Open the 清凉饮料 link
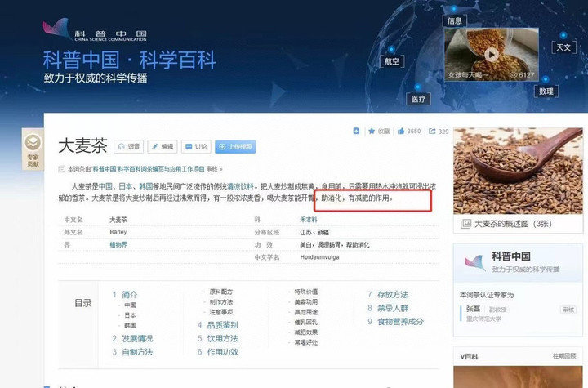The width and height of the screenshot is (588, 388). 240,186
